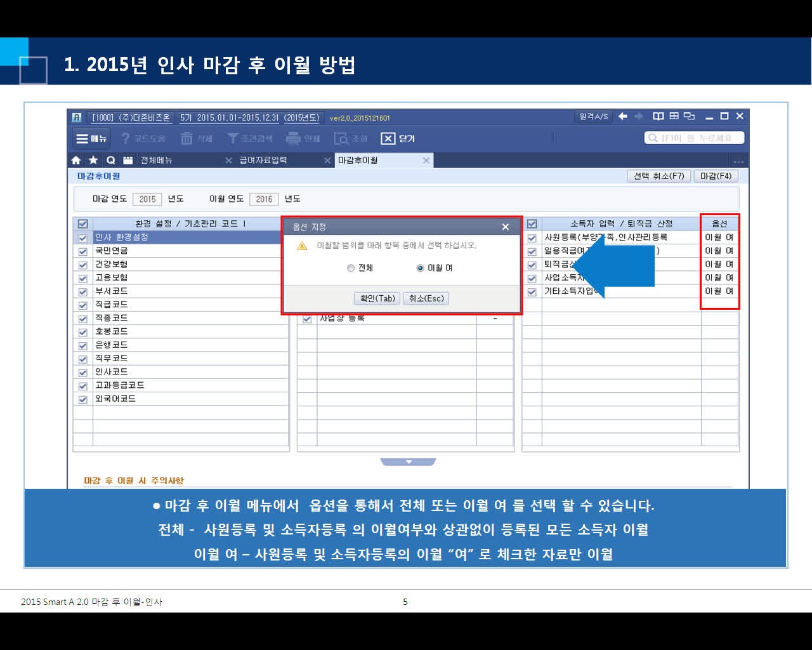812x650 pixels.
Task: Click the icon beside 전체메뉴
Action: pos(128,160)
